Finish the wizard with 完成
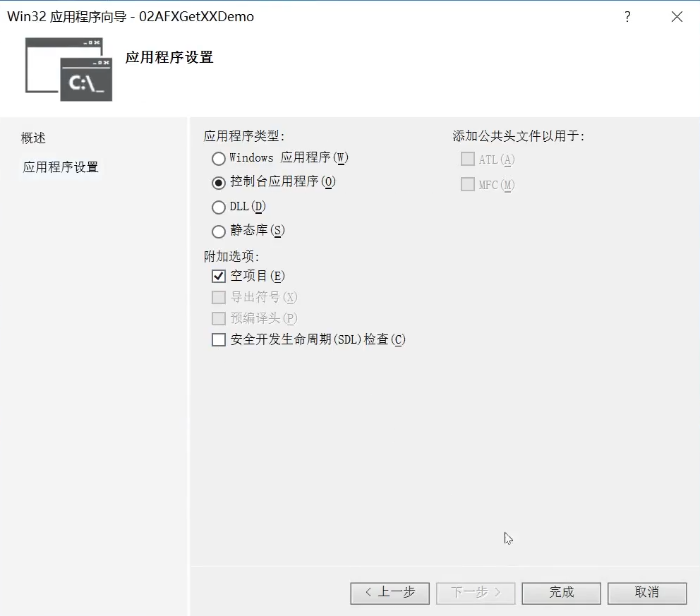Screen dimensions: 700x616 (x=561, y=593)
